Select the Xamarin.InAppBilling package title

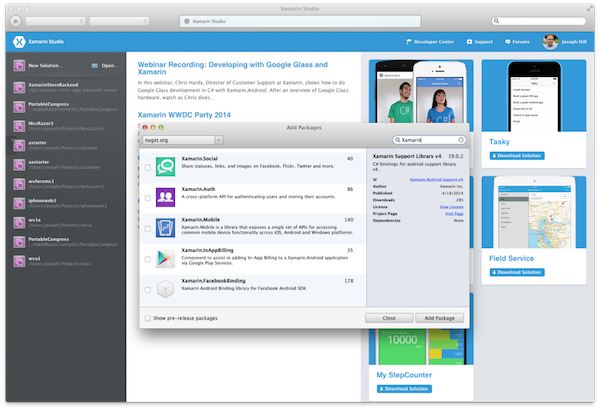(207, 250)
